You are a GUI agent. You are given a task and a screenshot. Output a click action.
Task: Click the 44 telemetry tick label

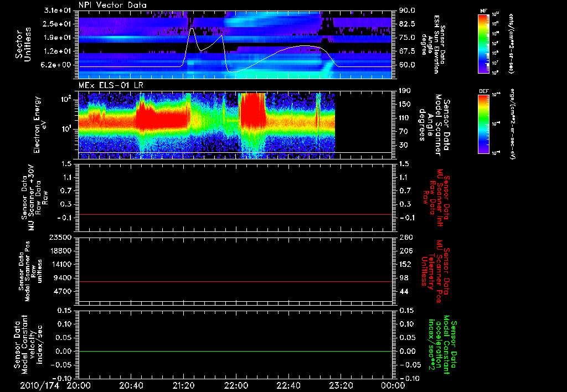[x=403, y=291]
